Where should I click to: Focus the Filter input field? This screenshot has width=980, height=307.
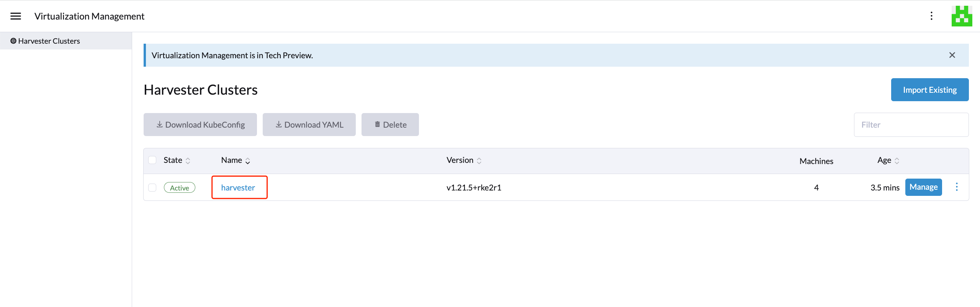(911, 125)
